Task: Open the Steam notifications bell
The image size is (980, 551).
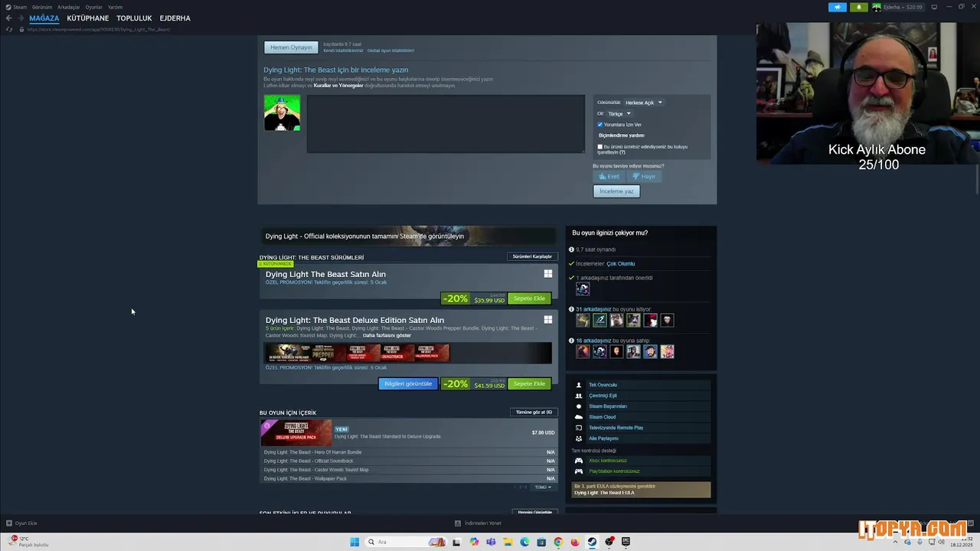Action: pyautogui.click(x=858, y=7)
